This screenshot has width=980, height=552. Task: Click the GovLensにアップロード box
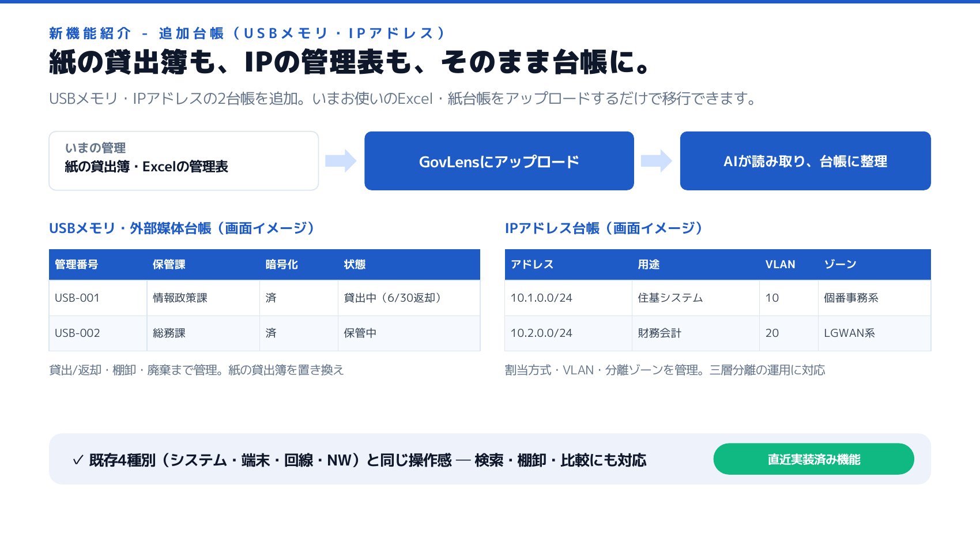(x=499, y=161)
